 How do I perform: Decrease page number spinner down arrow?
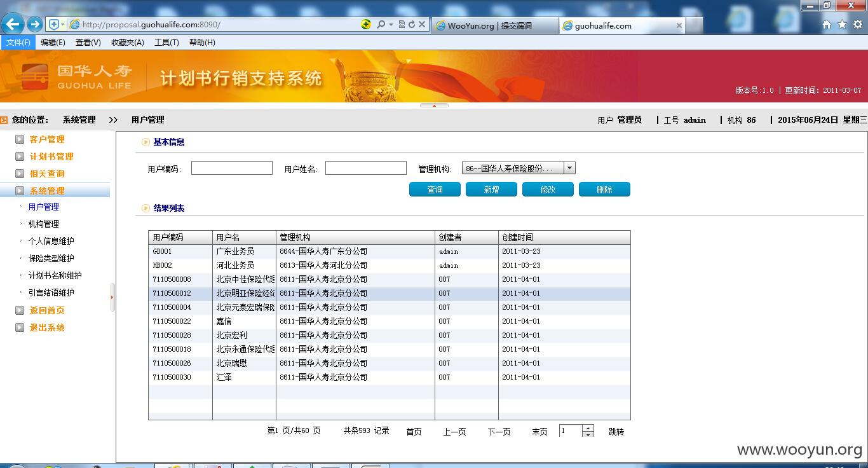point(588,434)
